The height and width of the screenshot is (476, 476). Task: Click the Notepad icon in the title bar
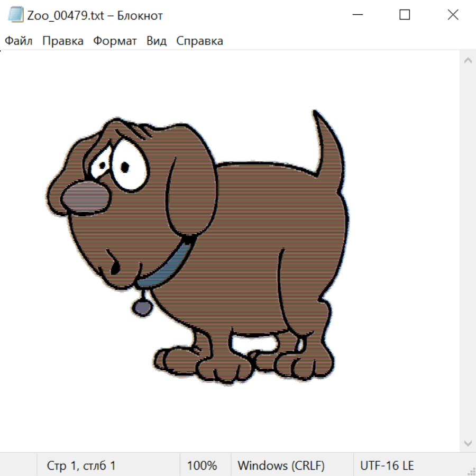point(16,15)
